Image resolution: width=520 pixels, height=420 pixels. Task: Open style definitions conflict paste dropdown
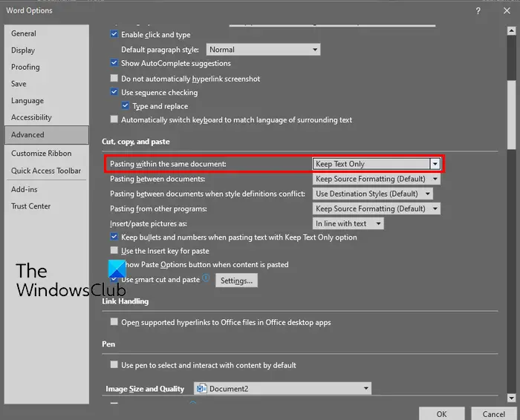(373, 194)
